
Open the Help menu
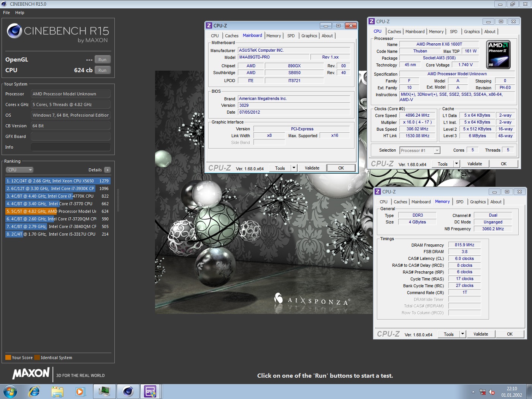pyautogui.click(x=20, y=13)
